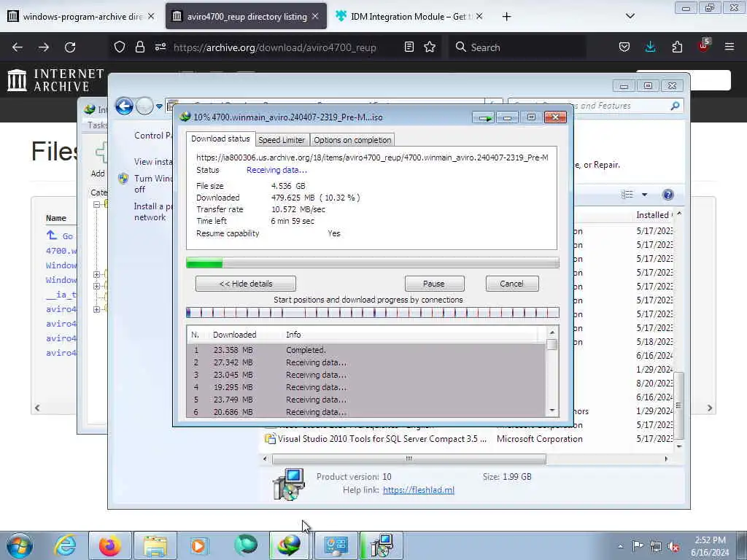Show hidden tray icons arrow
This screenshot has width=747, height=560.
click(x=620, y=546)
